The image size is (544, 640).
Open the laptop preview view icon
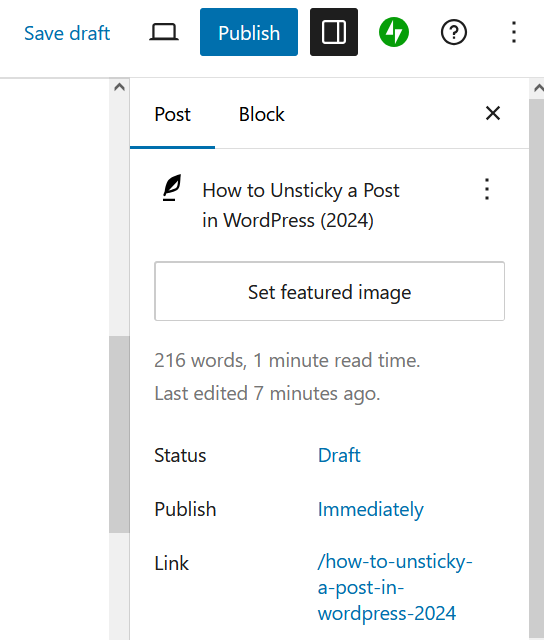click(x=164, y=32)
